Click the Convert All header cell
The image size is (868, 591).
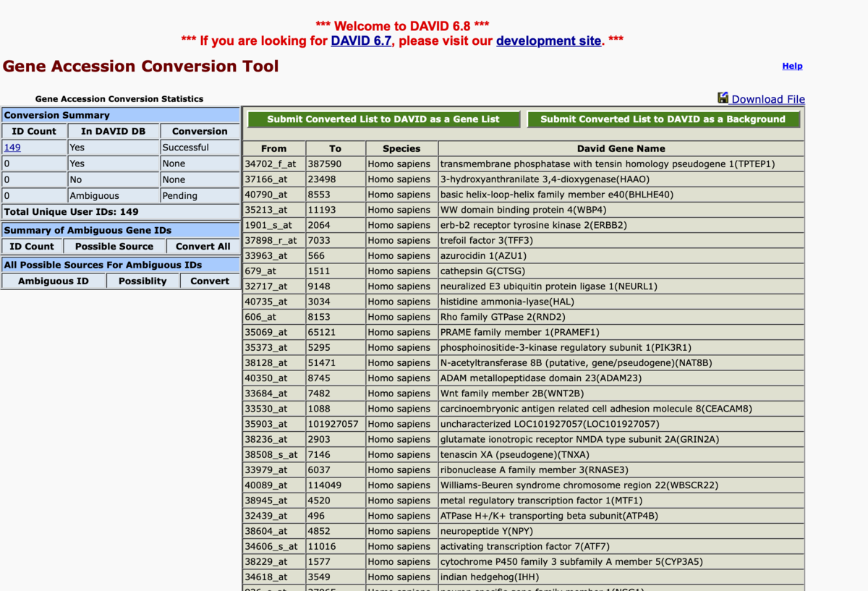203,247
